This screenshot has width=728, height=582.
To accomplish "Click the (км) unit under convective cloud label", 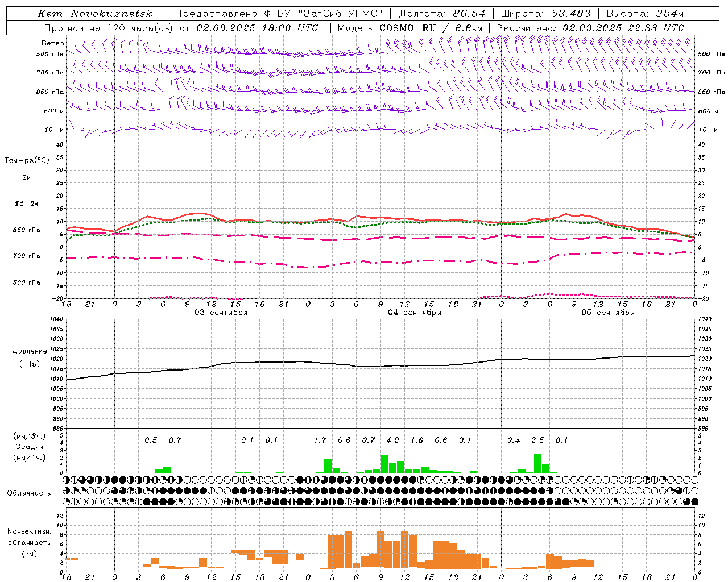I will (30, 554).
